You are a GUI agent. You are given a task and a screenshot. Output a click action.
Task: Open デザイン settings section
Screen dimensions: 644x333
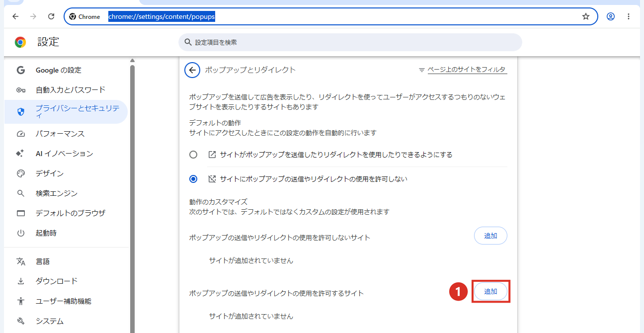66,173
